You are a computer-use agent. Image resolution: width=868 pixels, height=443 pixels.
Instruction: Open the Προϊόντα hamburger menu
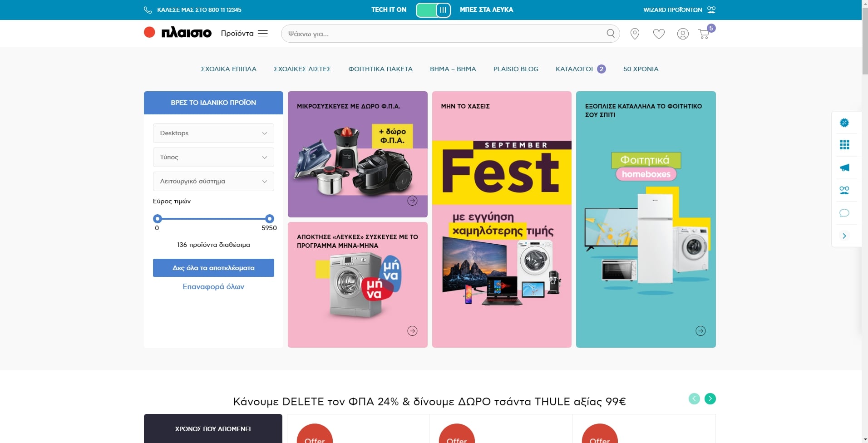pyautogui.click(x=244, y=33)
